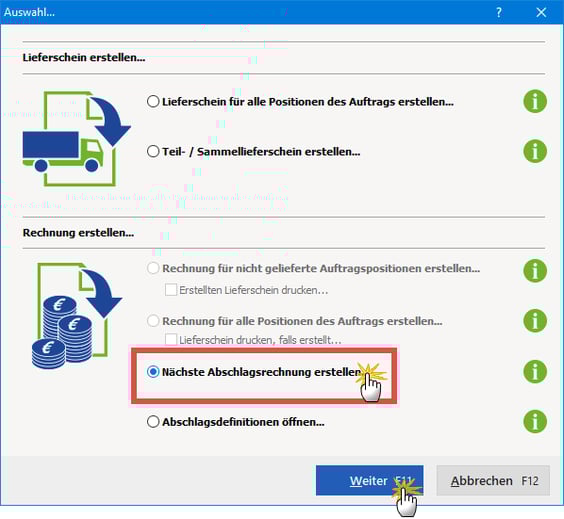Image resolution: width=564 pixels, height=519 pixels.
Task: Click the Abbrechen F12 button
Action: 493,481
